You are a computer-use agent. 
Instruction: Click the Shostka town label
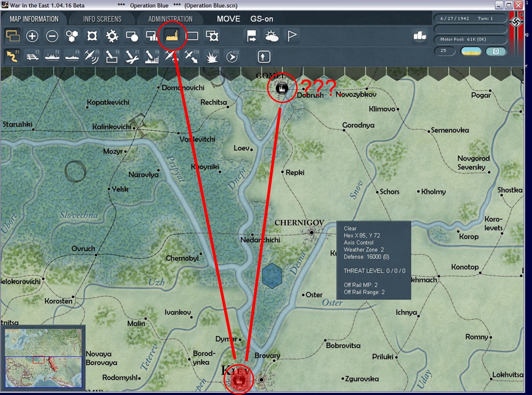tap(510, 190)
